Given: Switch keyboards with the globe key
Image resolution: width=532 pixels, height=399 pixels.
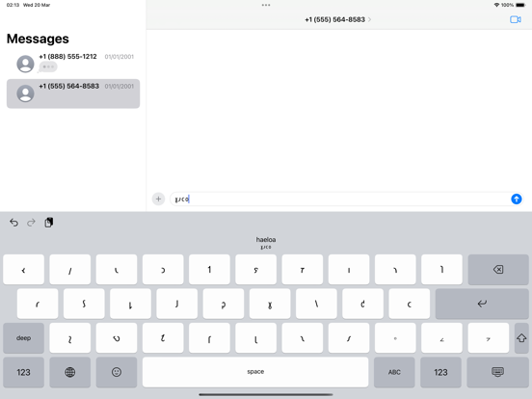Looking at the screenshot, I should click(70, 372).
